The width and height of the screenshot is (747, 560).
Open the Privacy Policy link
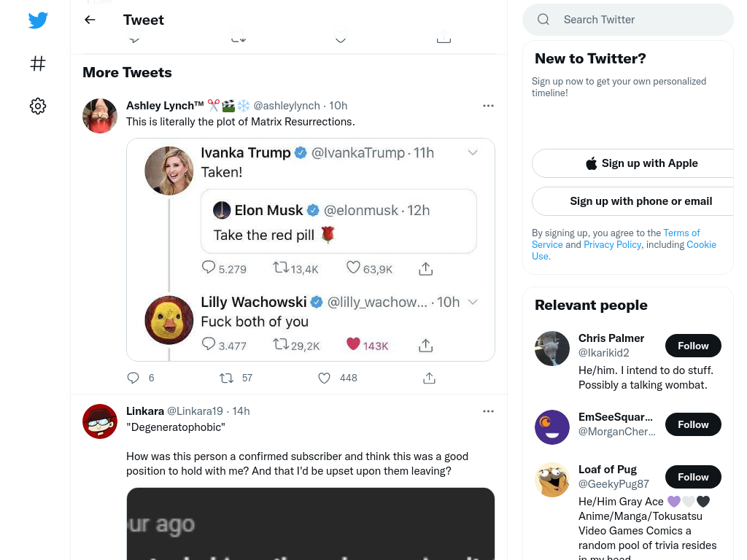click(x=612, y=244)
